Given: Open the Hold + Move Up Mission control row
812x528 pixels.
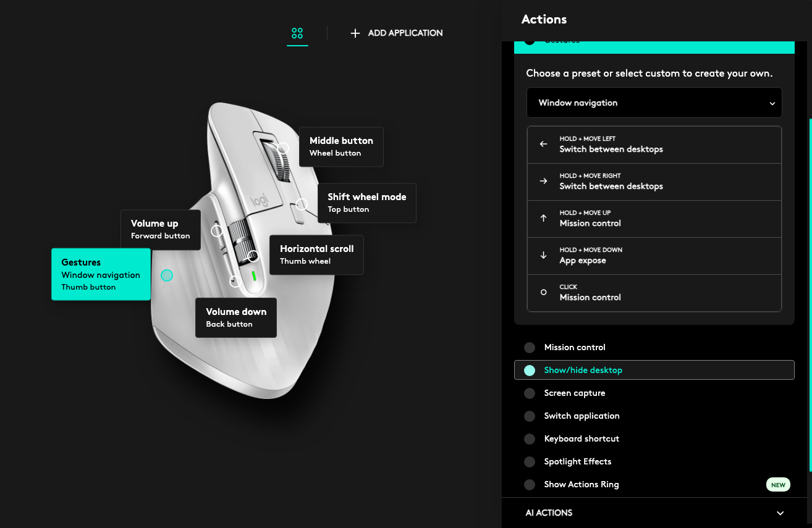Looking at the screenshot, I should pos(654,219).
